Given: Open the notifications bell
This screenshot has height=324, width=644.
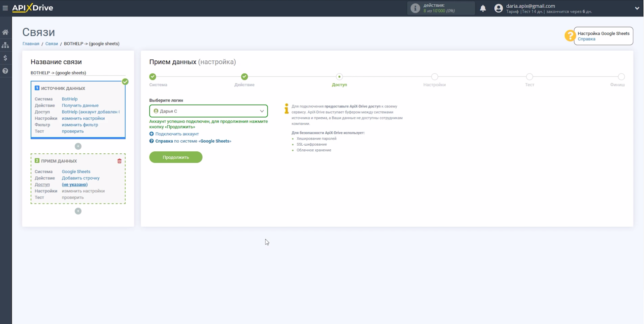Looking at the screenshot, I should pos(483,8).
